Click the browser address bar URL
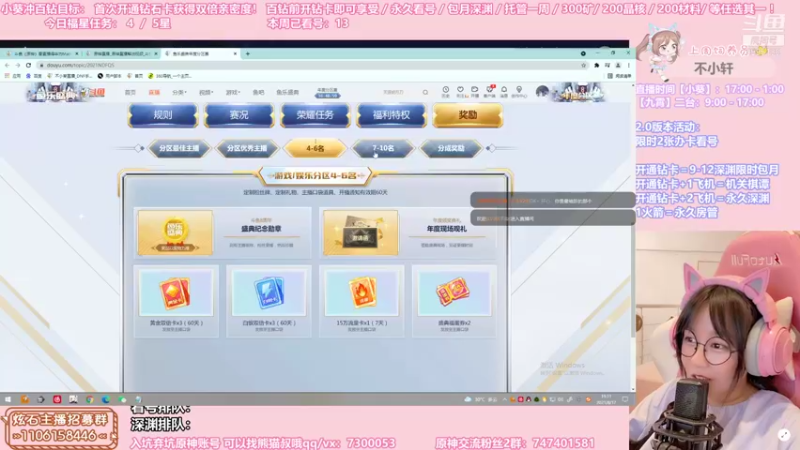800x450 pixels. (x=81, y=65)
